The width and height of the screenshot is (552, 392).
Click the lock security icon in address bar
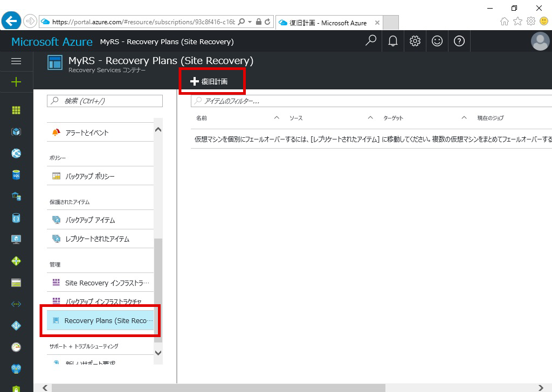point(259,22)
